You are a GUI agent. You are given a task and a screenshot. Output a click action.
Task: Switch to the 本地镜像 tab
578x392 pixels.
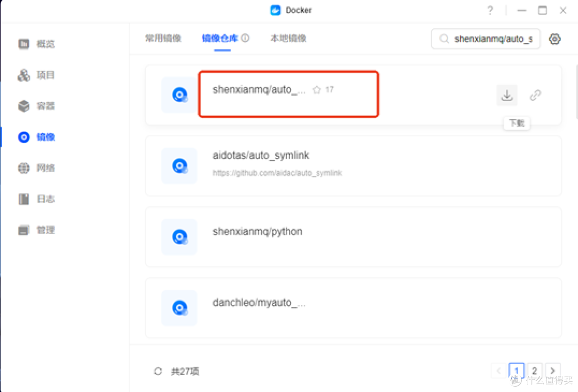[x=288, y=38]
